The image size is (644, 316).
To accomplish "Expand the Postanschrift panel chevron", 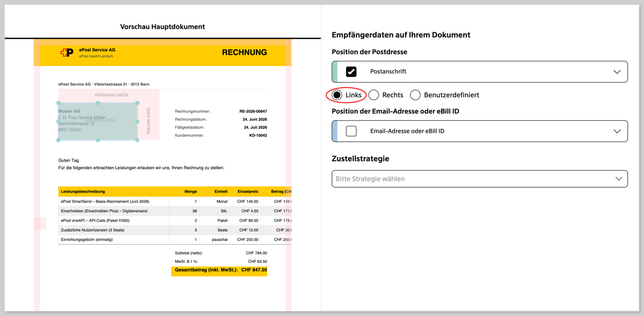I will 617,72.
